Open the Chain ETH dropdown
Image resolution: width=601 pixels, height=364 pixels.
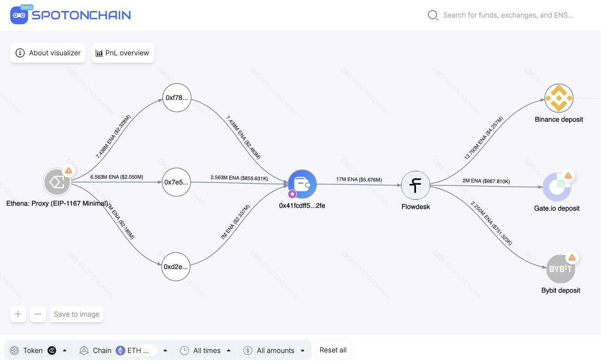click(x=124, y=350)
